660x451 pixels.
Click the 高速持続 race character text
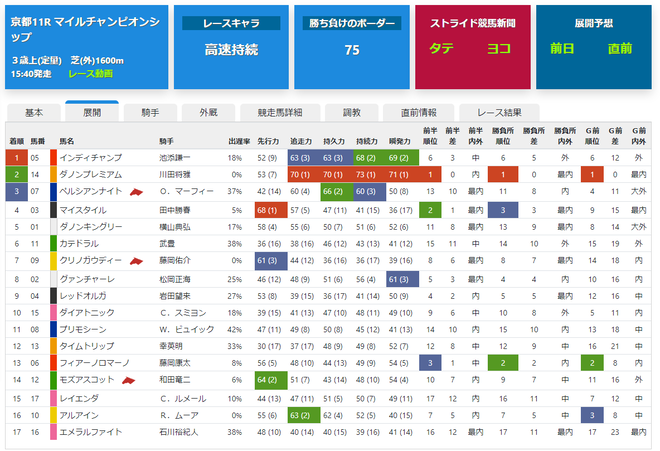[x=231, y=50]
